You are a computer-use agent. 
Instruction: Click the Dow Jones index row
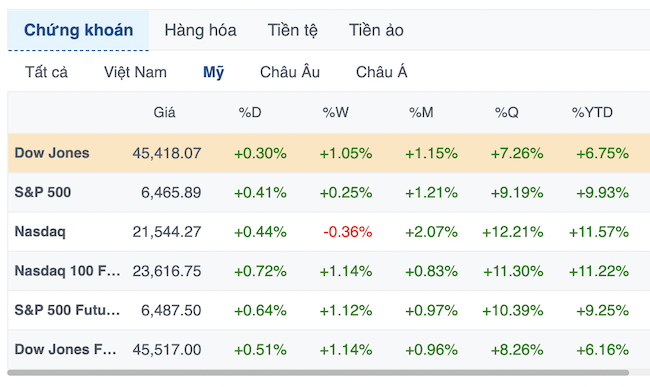pos(329,153)
